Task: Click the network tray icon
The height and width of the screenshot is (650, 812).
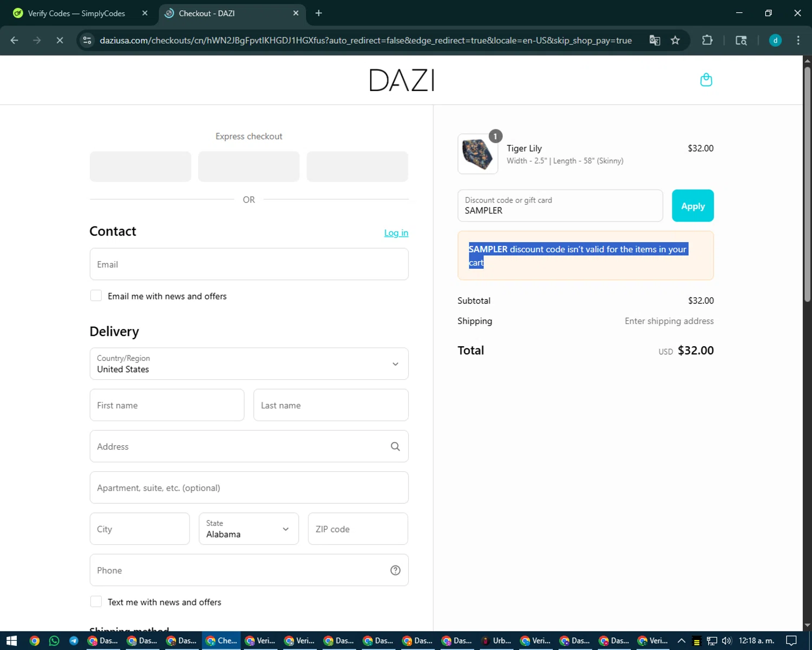Action: click(x=712, y=641)
